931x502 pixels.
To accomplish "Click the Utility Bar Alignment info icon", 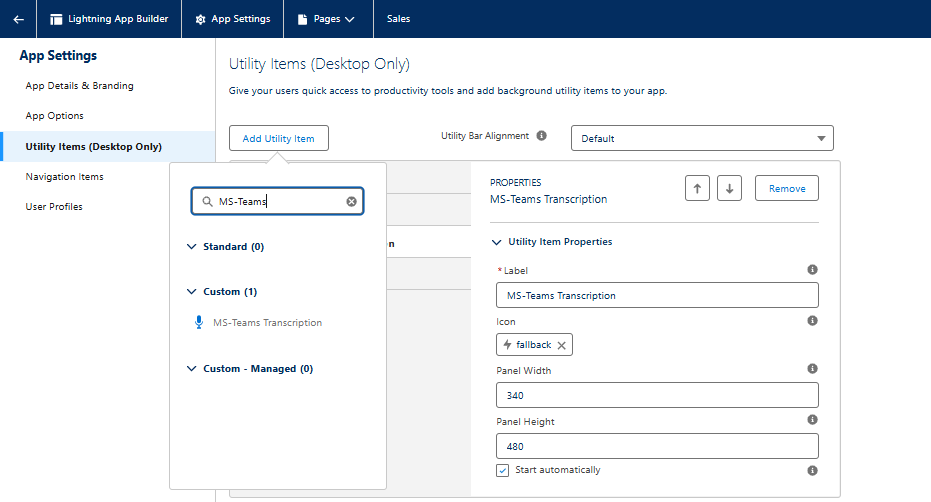I will coord(541,136).
